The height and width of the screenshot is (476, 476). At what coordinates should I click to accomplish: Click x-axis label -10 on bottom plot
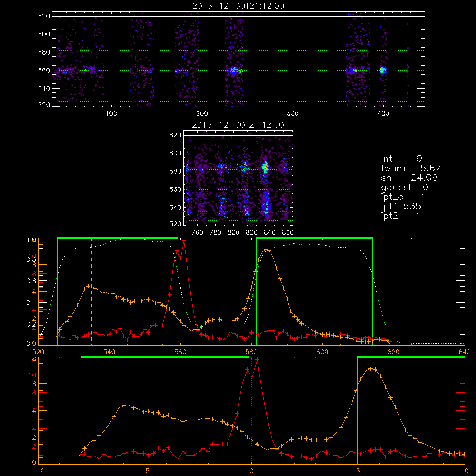(x=38, y=471)
